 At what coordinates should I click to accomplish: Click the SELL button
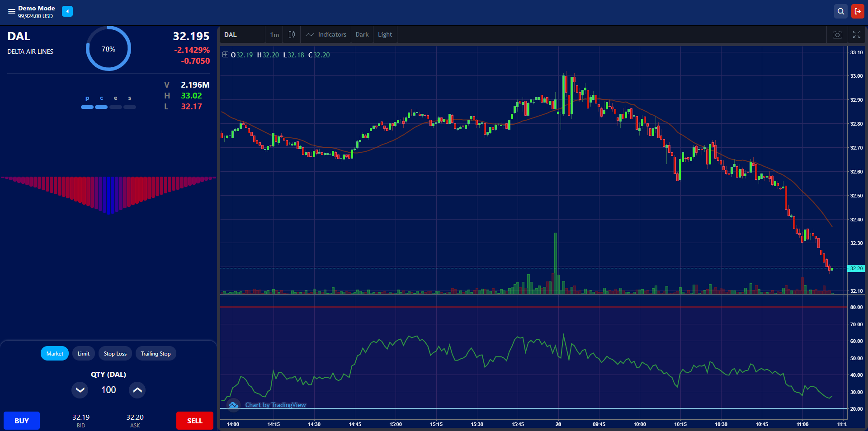coord(195,421)
